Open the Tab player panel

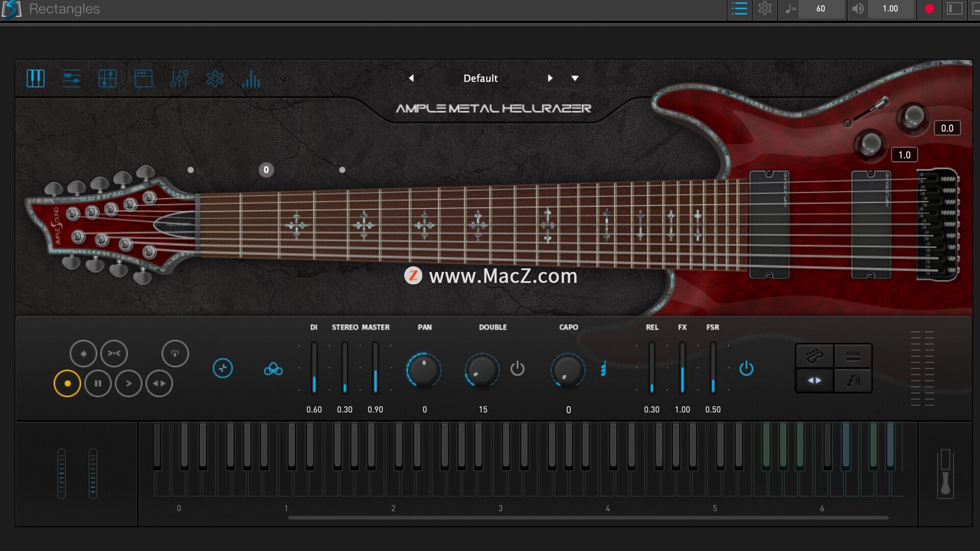click(107, 79)
